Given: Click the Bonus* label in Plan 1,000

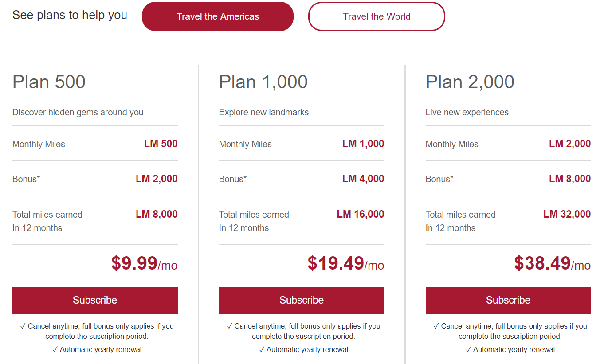Looking at the screenshot, I should click(x=233, y=179).
